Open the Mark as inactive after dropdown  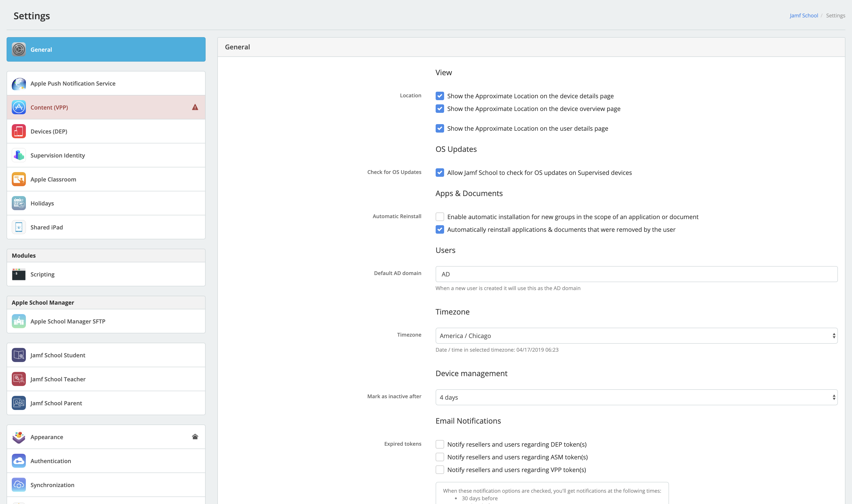click(x=637, y=397)
